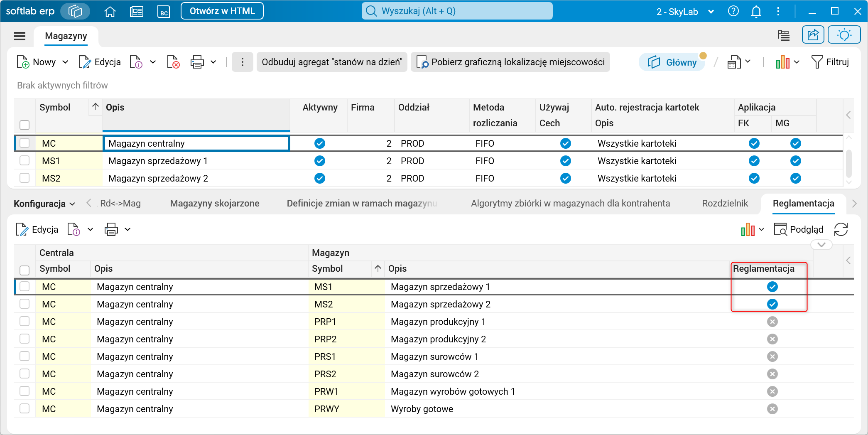Image resolution: width=868 pixels, height=435 pixels.
Task: Expand the Konfiguracja section dropdown
Action: 44,204
